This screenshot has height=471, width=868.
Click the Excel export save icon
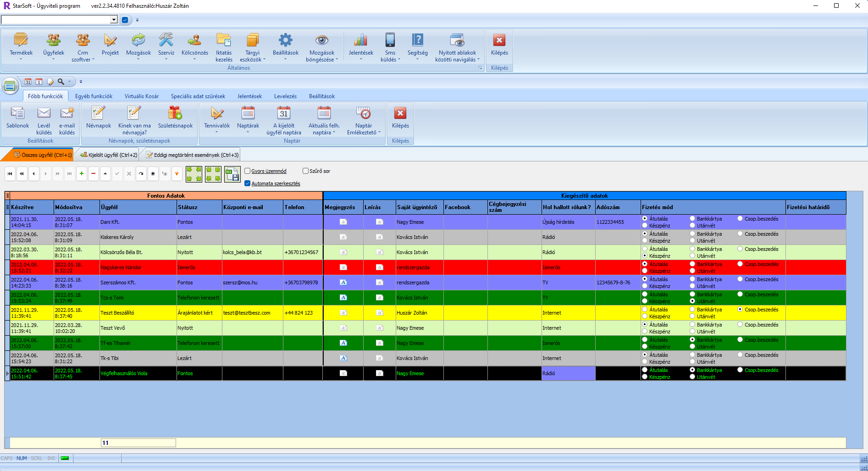(x=232, y=174)
